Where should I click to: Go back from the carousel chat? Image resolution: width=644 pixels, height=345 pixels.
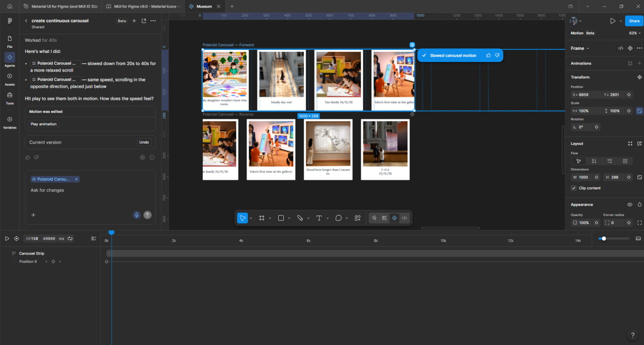(26, 21)
